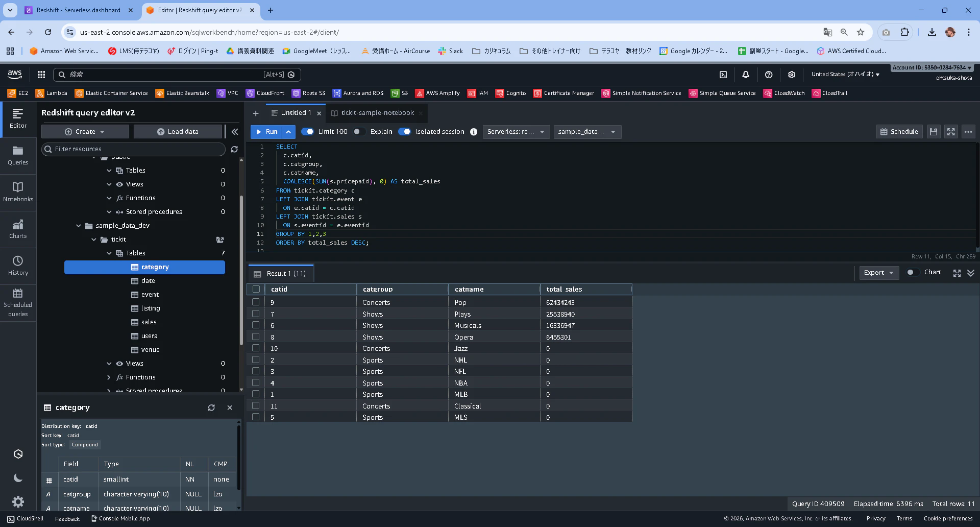Open Scheduled queries view
Viewport: 980px width, 527px height.
click(x=18, y=303)
